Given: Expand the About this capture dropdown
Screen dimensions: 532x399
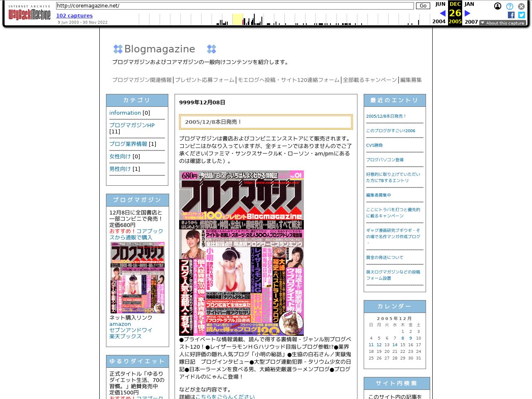Looking at the screenshot, I should [x=502, y=23].
